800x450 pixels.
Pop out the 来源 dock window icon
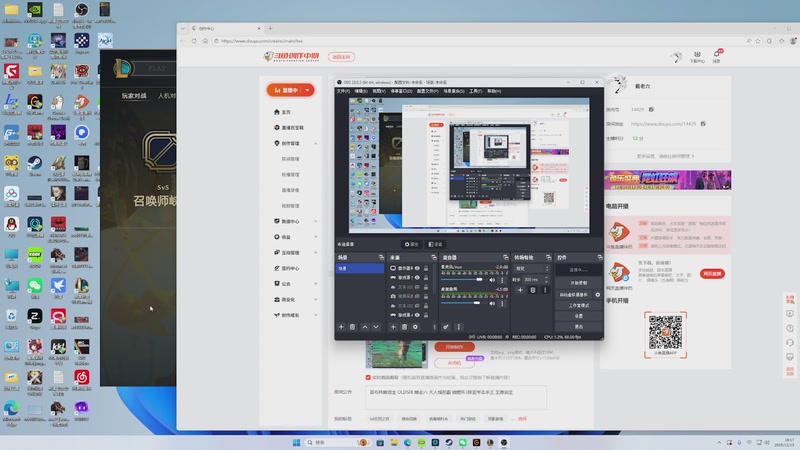click(434, 257)
